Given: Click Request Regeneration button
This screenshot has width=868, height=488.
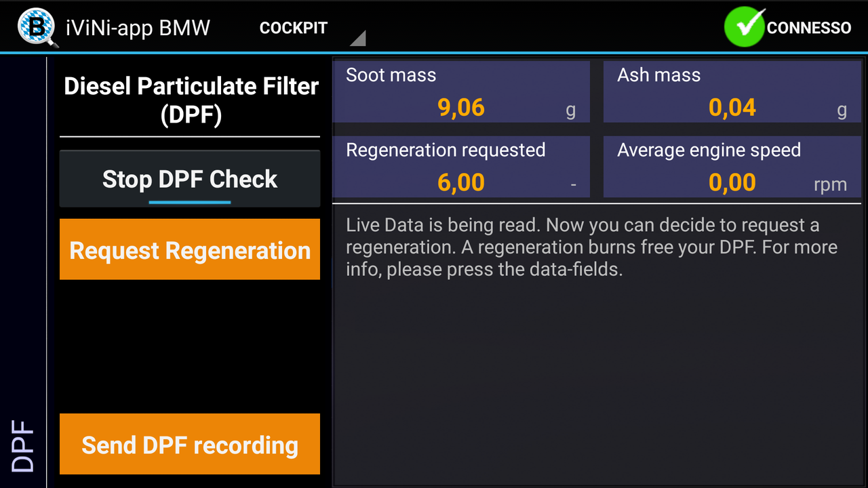Looking at the screenshot, I should point(190,249).
